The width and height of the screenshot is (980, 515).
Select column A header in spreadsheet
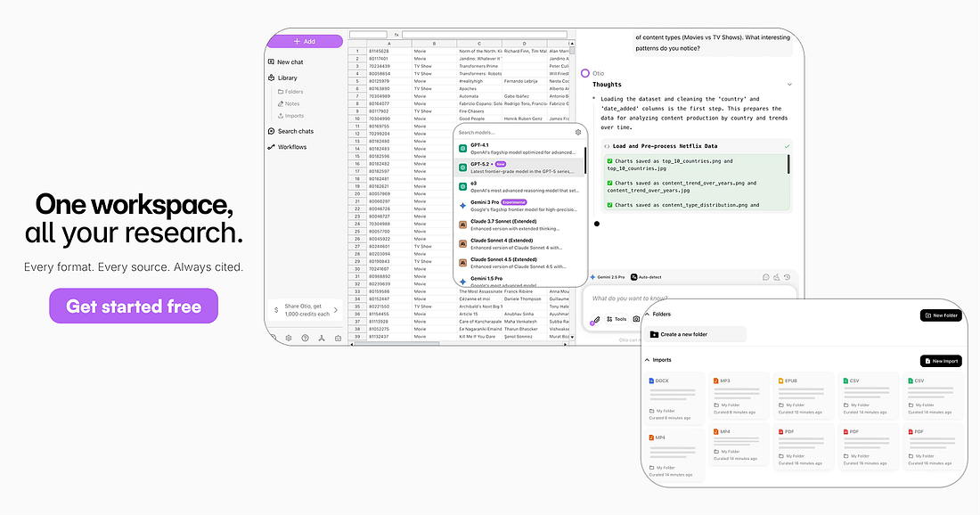click(x=388, y=44)
